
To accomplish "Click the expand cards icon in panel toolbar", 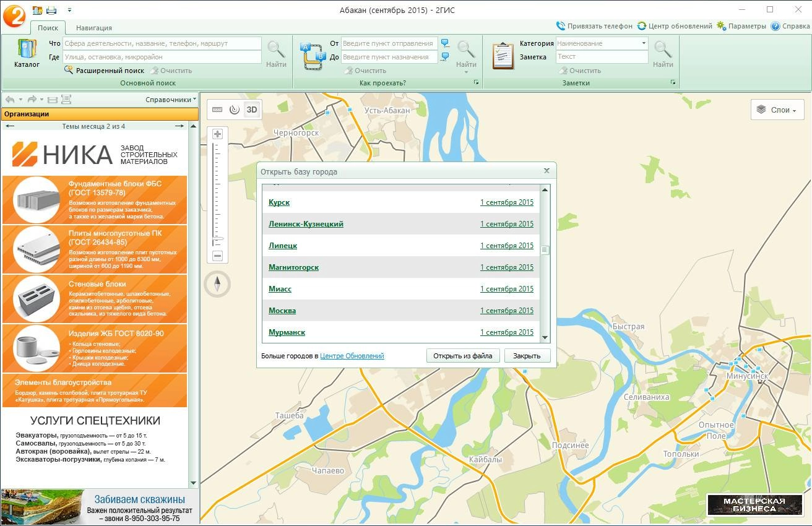I will tap(66, 100).
